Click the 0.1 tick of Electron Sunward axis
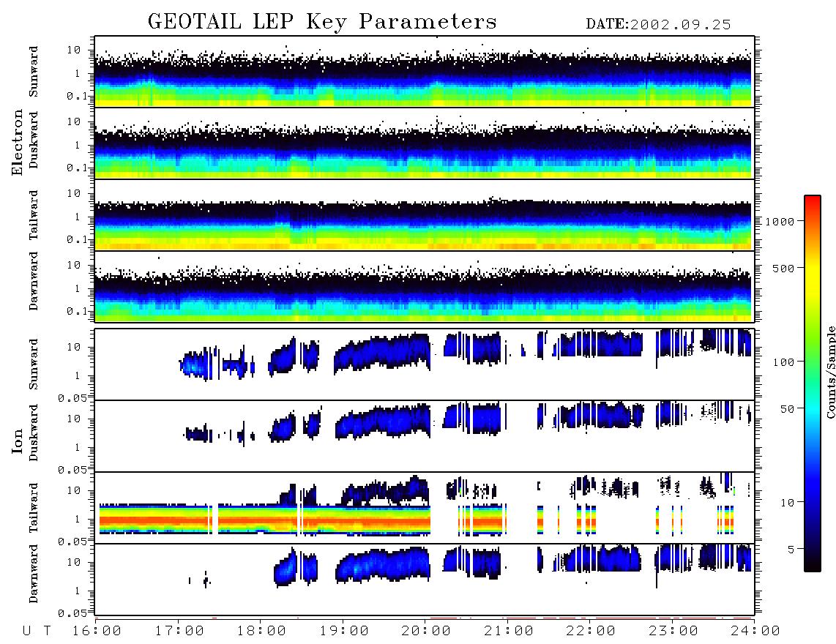This screenshot has height=644, width=836. [77, 96]
